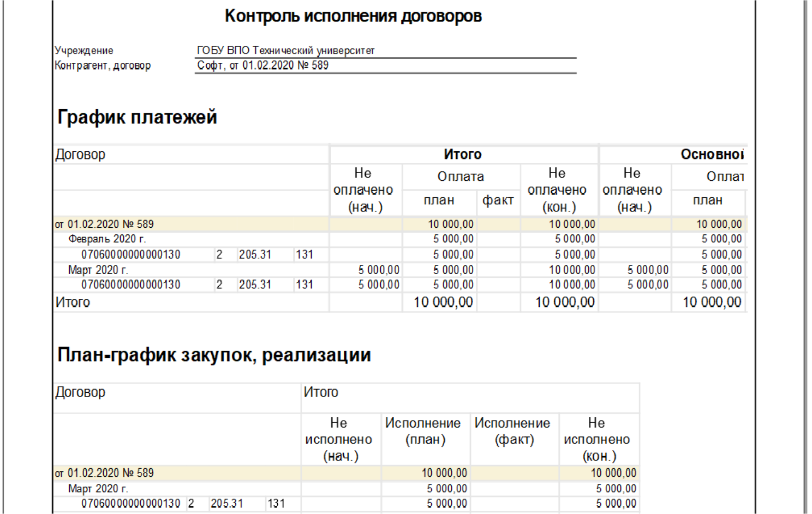Click account cell '205.31' in the February row

click(x=255, y=255)
